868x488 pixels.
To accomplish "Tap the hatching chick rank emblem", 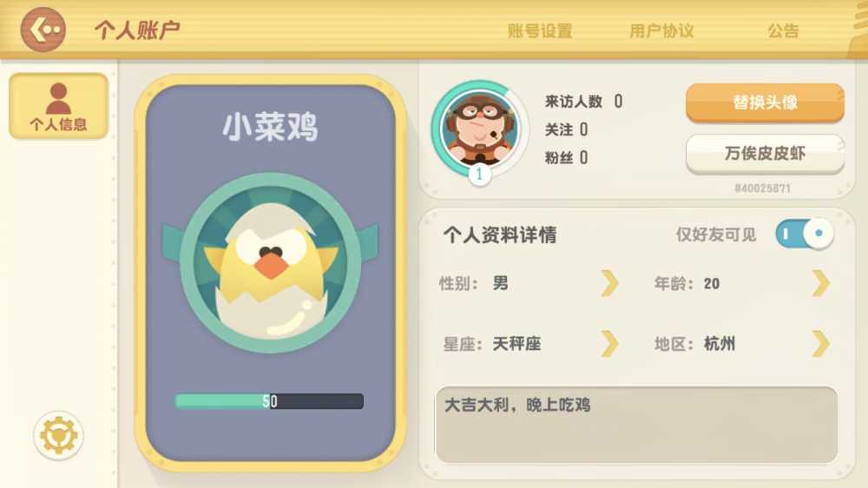I will [270, 262].
